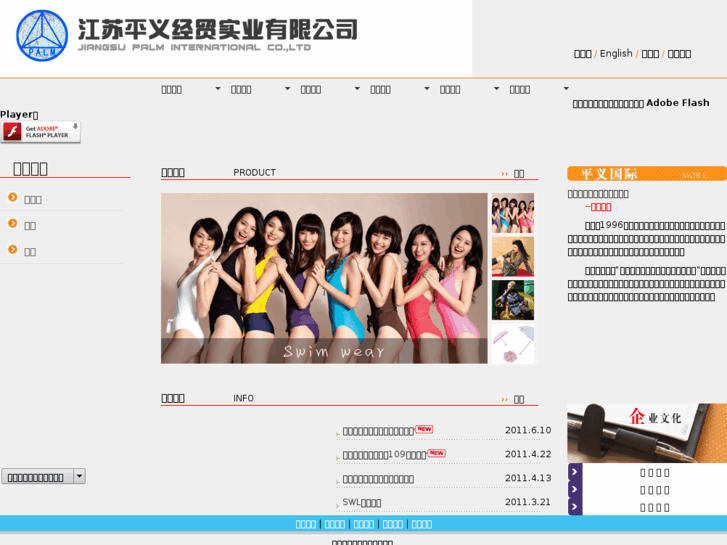Click orange arrow icon of first sidebar category
The width and height of the screenshot is (727, 545).
pyautogui.click(x=13, y=197)
